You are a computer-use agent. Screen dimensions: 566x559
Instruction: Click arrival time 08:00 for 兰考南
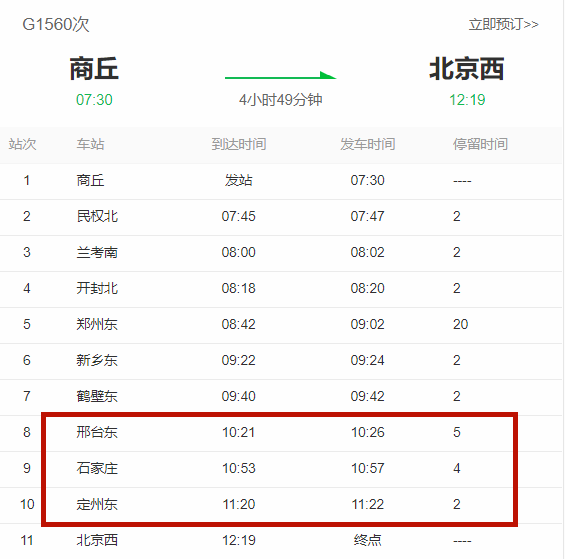pyautogui.click(x=239, y=252)
